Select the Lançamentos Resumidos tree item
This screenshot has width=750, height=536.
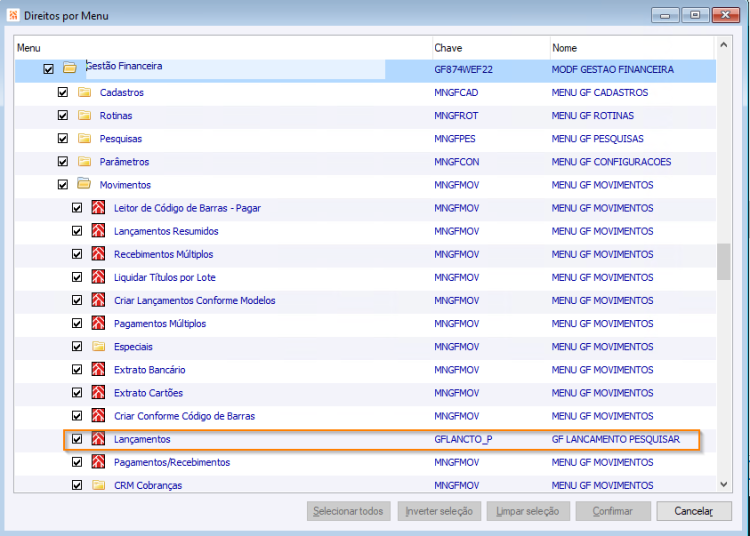[166, 231]
